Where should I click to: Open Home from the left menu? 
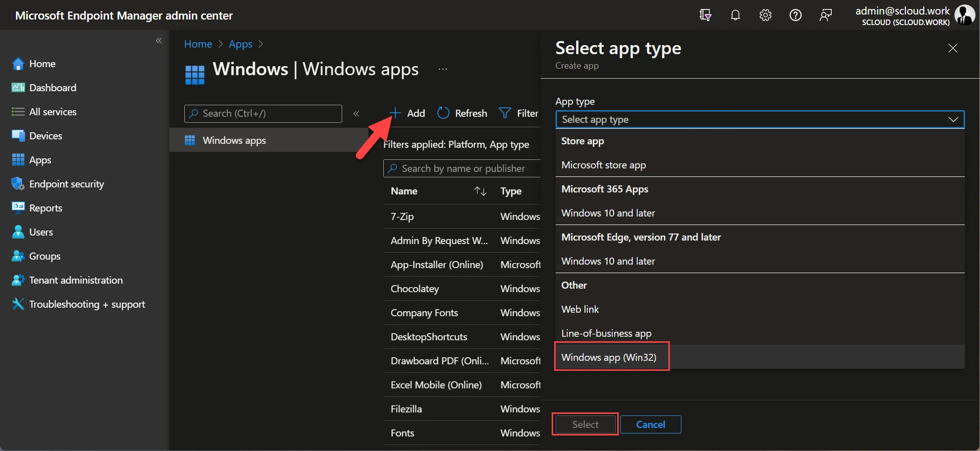[x=42, y=64]
